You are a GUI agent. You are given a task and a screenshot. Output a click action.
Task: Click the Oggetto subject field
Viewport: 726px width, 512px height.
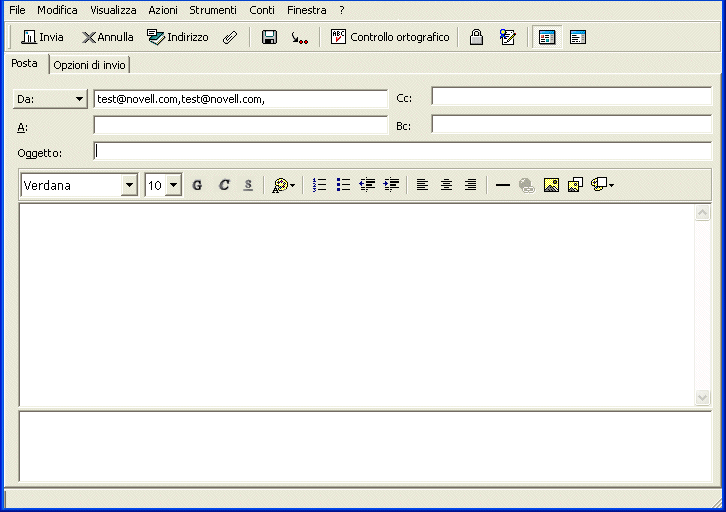pos(402,151)
